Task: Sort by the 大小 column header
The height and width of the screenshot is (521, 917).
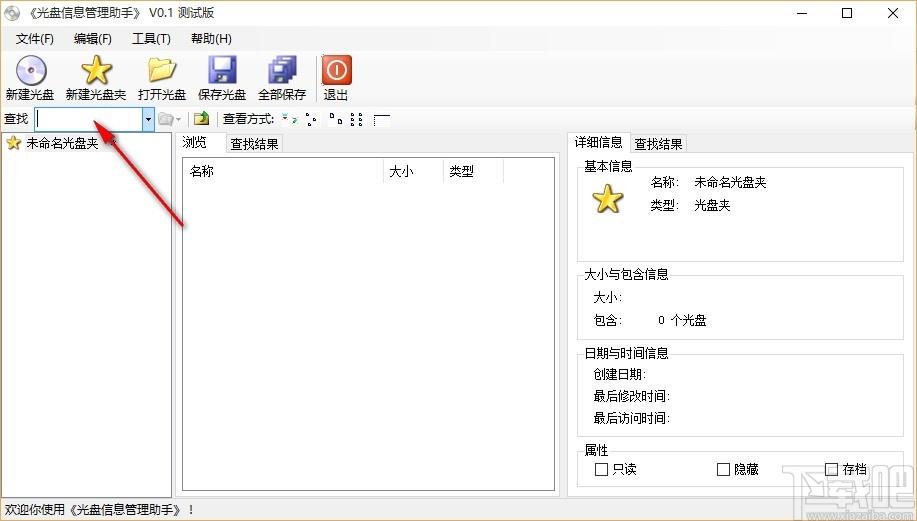Action: [413, 171]
